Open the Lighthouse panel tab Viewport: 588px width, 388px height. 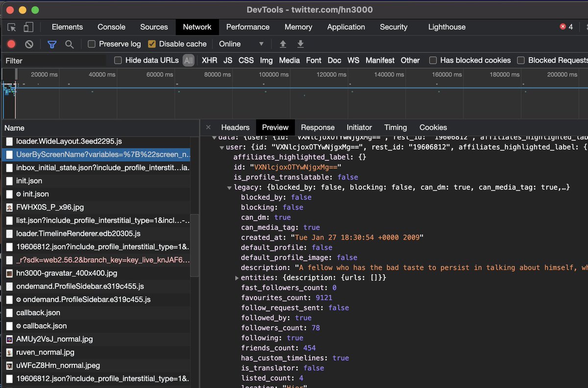coord(447,27)
